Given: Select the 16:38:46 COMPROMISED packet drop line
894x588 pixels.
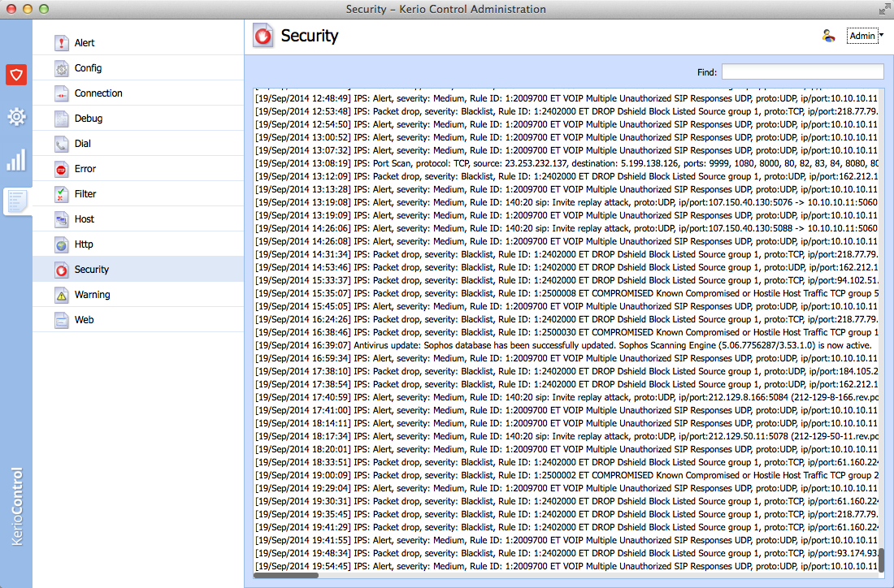Looking at the screenshot, I should 566,332.
